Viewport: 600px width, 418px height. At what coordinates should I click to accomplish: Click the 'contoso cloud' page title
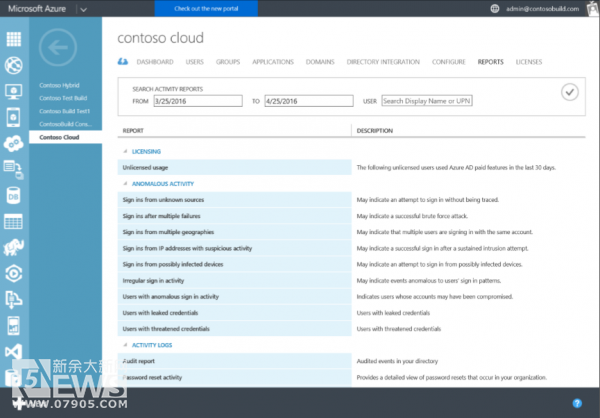(161, 38)
